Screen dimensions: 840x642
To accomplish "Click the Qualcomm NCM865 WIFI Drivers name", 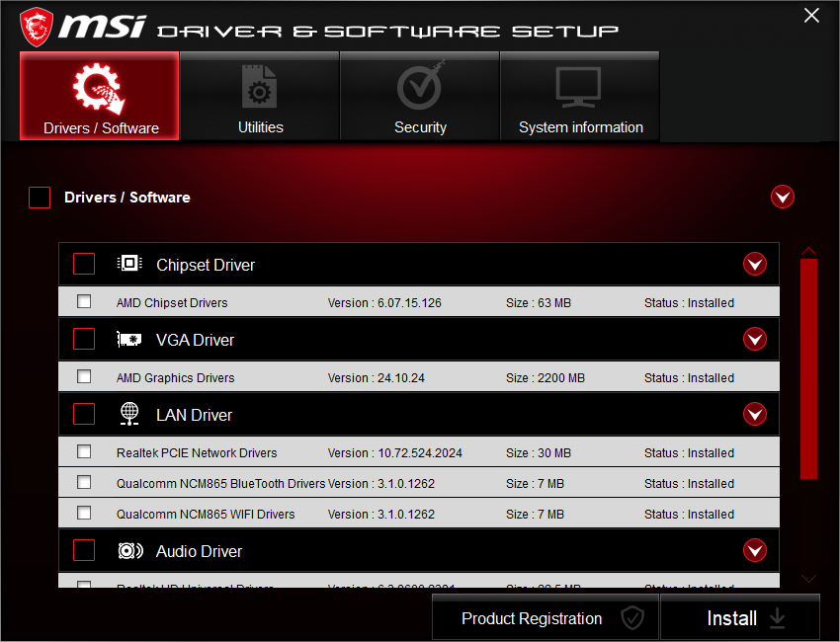I will coord(206,514).
